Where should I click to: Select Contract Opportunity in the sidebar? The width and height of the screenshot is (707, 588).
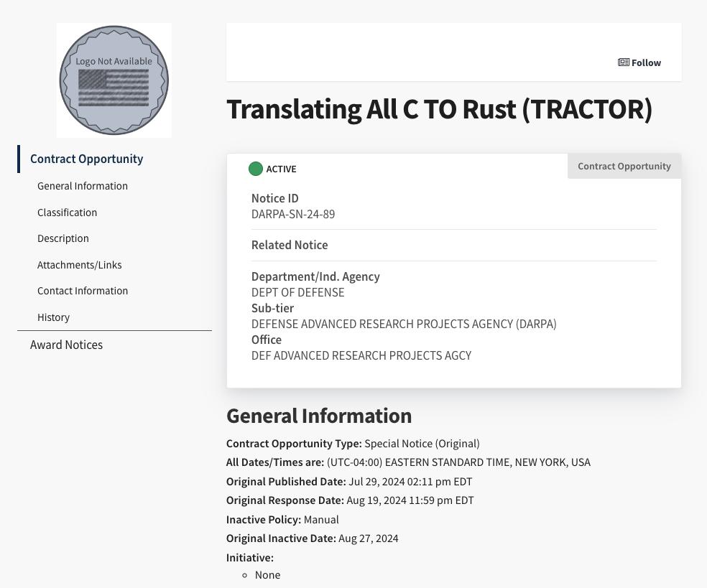[86, 159]
